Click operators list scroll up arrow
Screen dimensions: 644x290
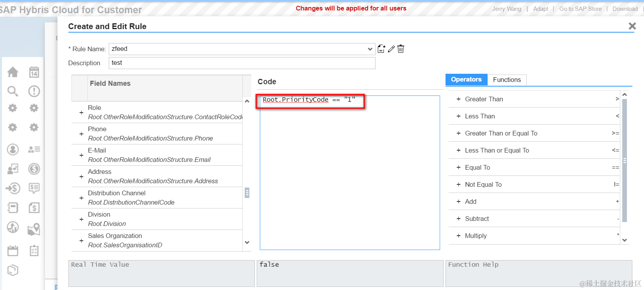(x=625, y=94)
